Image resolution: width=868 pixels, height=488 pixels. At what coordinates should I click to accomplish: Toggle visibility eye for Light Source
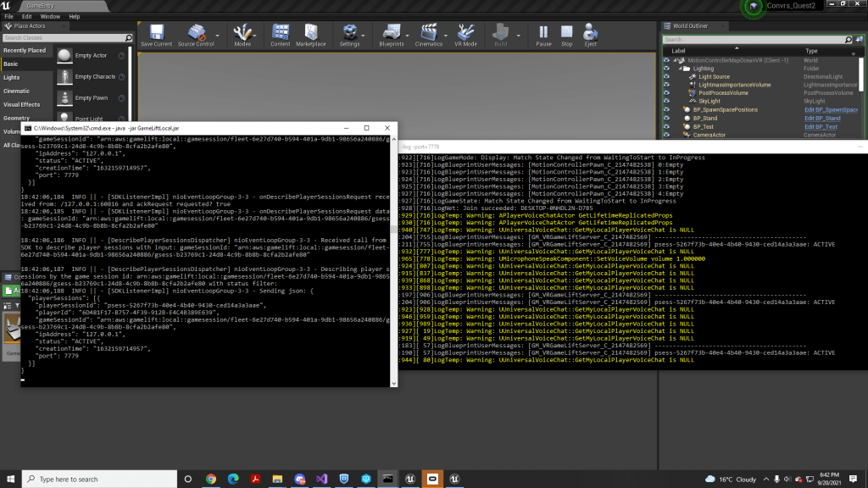tap(667, 77)
